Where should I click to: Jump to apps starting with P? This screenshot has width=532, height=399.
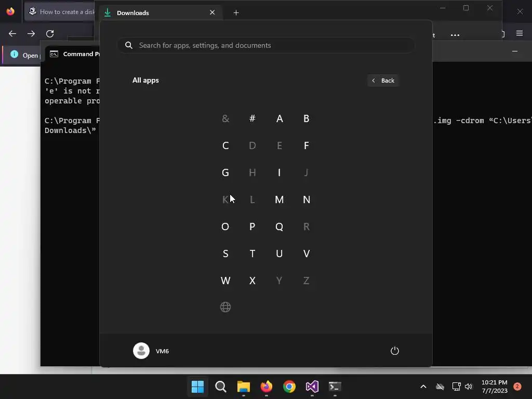click(x=252, y=227)
